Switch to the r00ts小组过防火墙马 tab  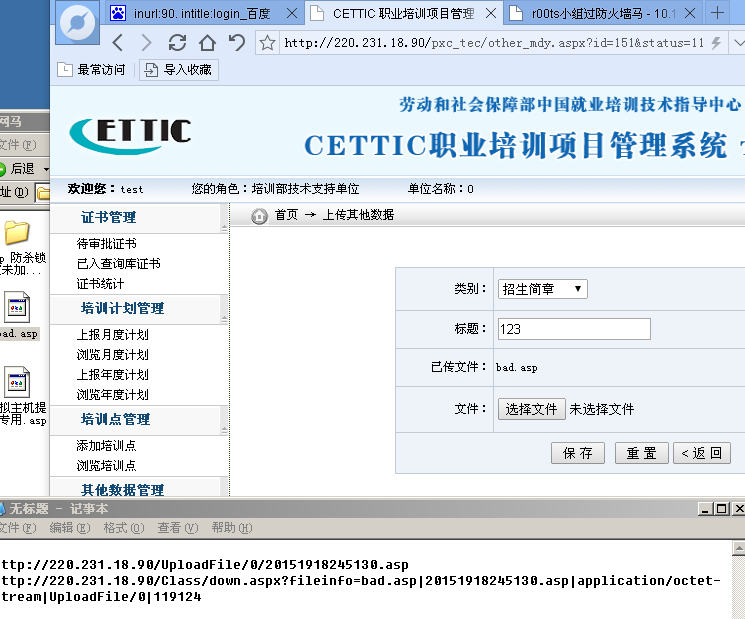tap(603, 13)
